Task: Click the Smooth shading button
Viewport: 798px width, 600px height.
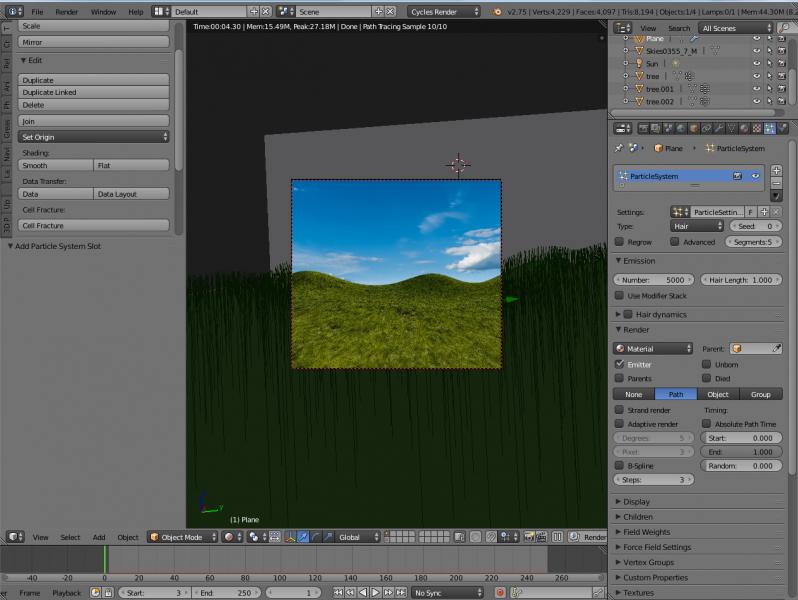Action: click(56, 165)
